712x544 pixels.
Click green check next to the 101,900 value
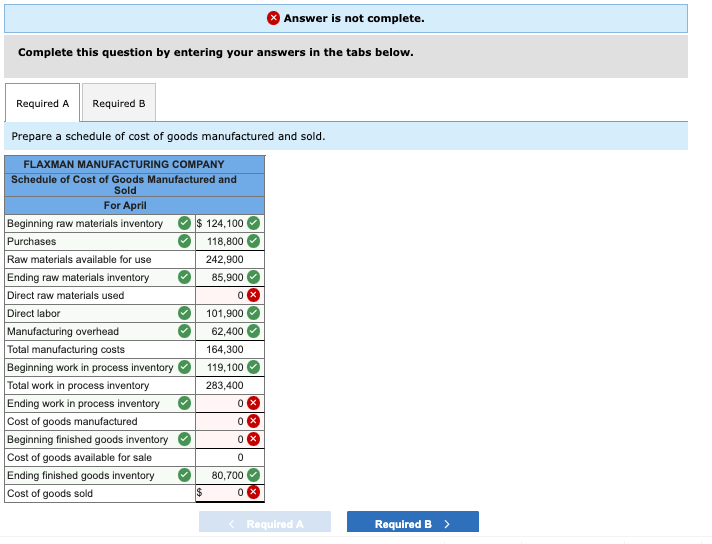253,313
